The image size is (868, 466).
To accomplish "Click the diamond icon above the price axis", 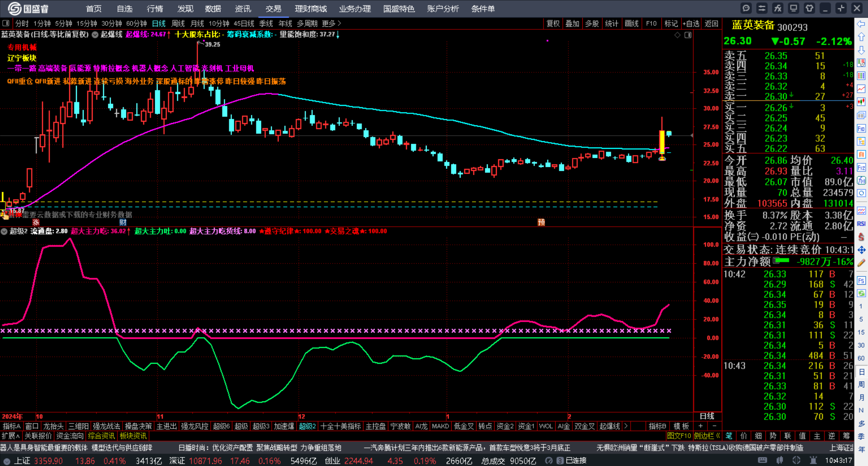I will pos(677,35).
